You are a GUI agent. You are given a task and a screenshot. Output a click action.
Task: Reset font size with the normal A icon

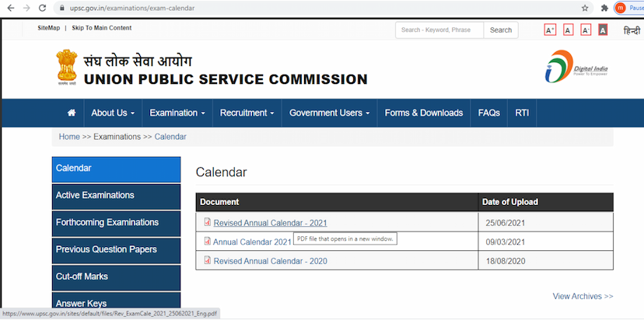pos(569,30)
